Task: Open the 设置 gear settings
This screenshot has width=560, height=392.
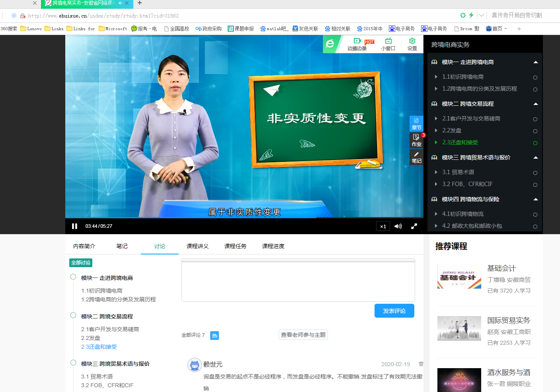Action: tap(412, 44)
